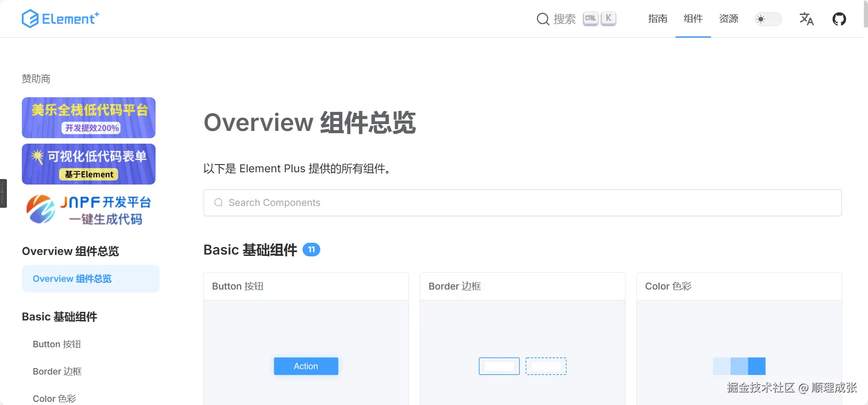868x405 pixels.
Task: Click the lightest blue color swatch
Action: (x=722, y=366)
